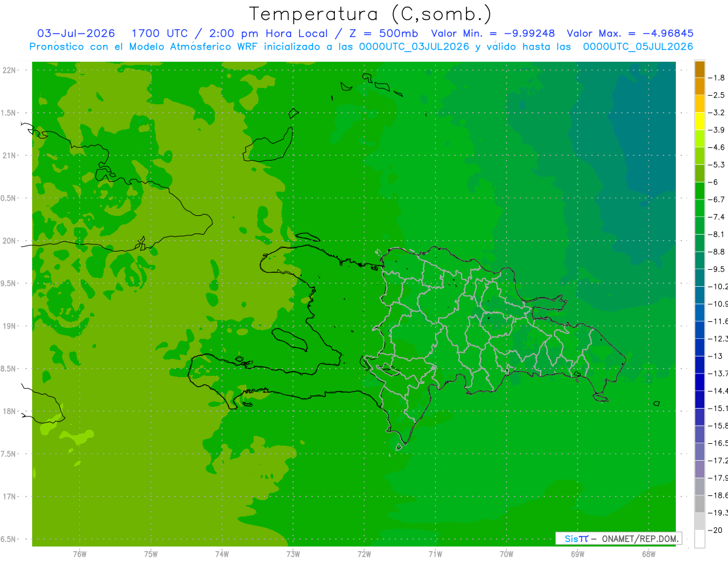Click the 'Valor Max. = -4.96845' text
This screenshot has height=562, width=728.
click(630, 33)
